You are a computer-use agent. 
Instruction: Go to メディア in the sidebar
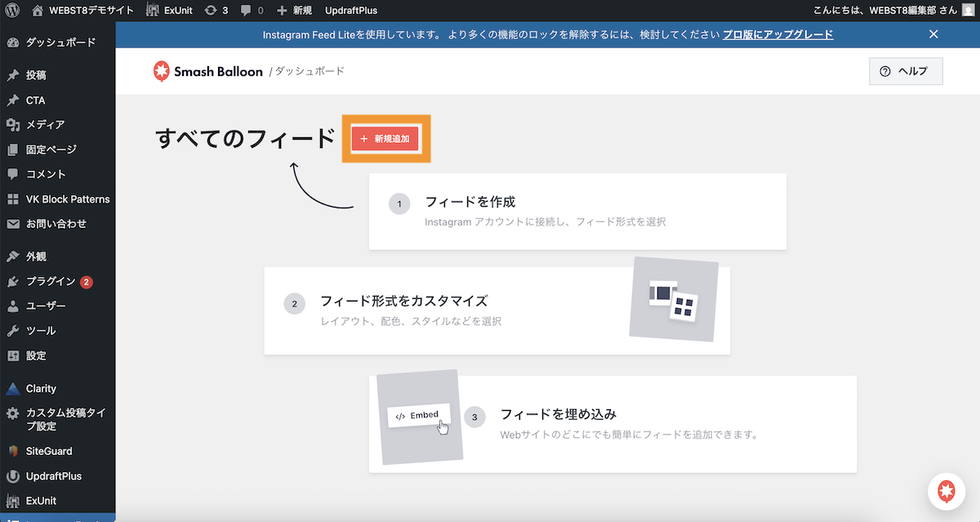tap(45, 125)
